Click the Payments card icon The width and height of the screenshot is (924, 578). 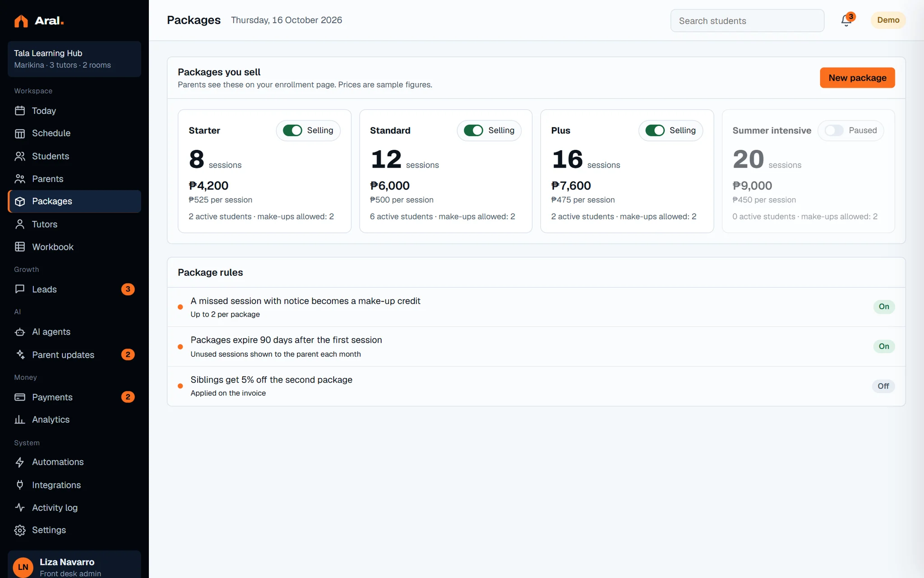click(x=20, y=397)
